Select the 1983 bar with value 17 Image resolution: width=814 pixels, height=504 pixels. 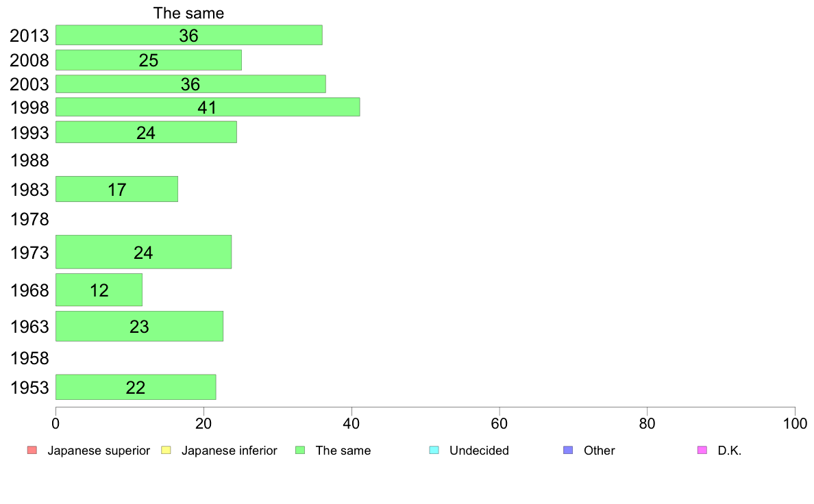[116, 189]
